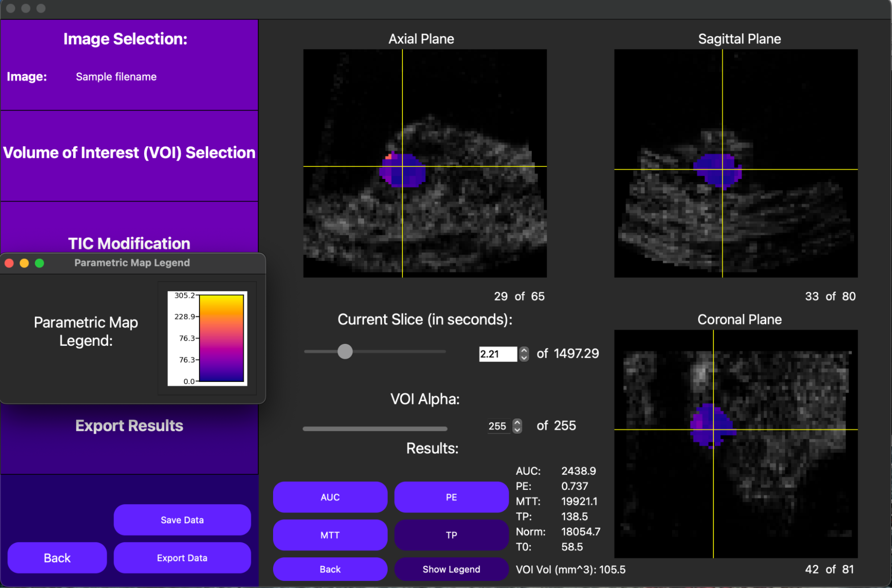Increase current slice with up arrow
The image size is (892, 588).
[x=524, y=350]
